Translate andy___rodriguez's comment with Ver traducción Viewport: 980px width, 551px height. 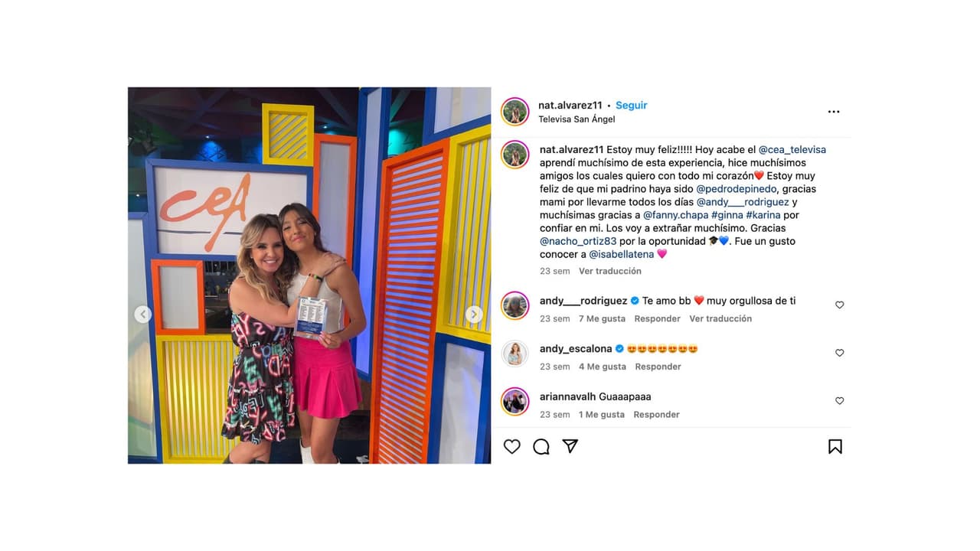(x=720, y=318)
